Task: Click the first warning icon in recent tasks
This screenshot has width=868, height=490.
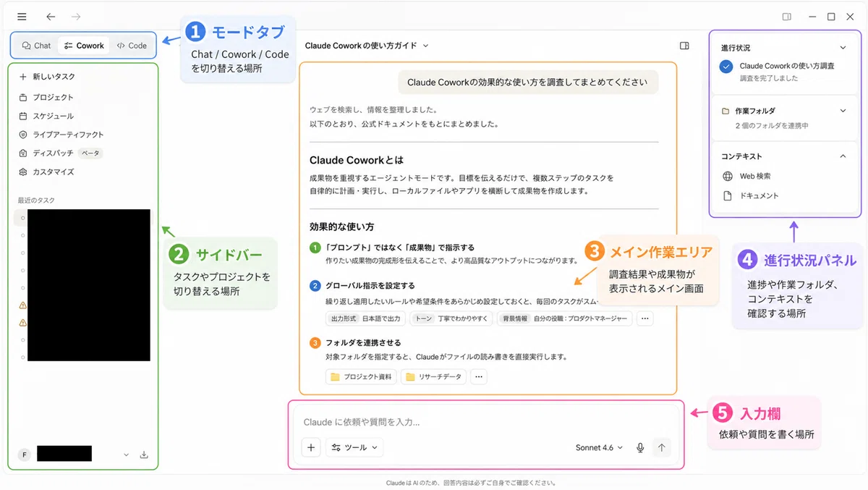Action: (23, 305)
